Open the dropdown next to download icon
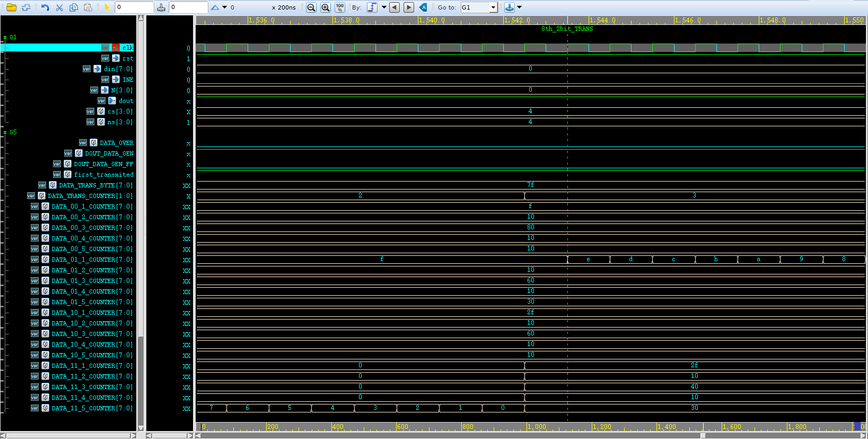Viewport: 868px width, 439px height. pos(519,7)
